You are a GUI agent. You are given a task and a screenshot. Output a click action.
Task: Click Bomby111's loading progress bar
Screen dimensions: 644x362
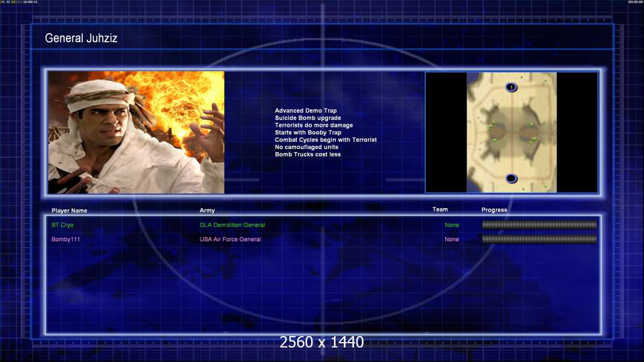click(539, 240)
